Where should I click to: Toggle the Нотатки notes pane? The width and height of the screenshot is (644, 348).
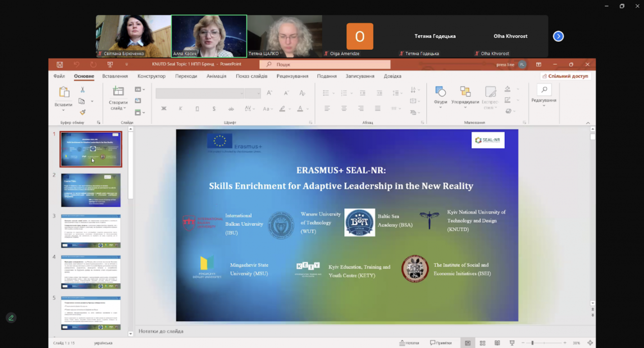tap(409, 343)
